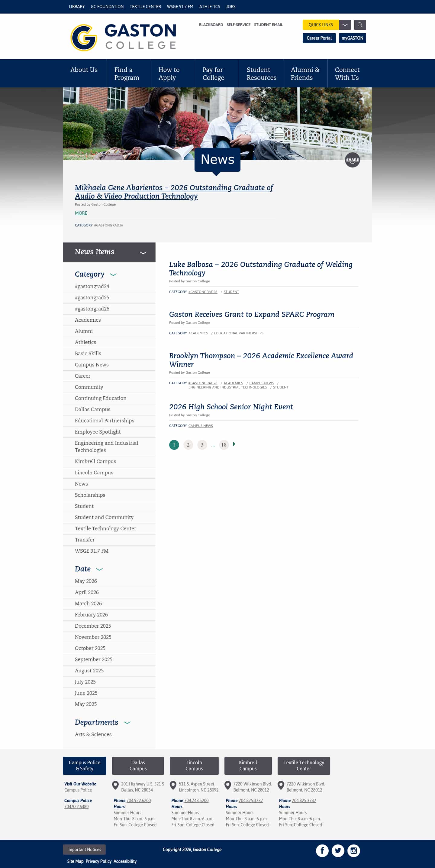Click Campus Police & Safety button
Image resolution: width=435 pixels, height=868 pixels.
[x=85, y=766]
